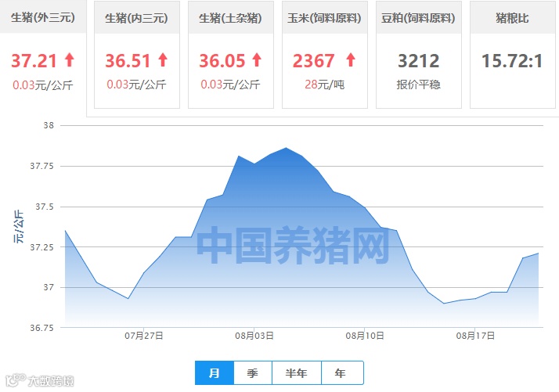Viewport: 559px width, 392px height.
Task: Click the 3212 soybean meal price
Action: click(x=419, y=60)
